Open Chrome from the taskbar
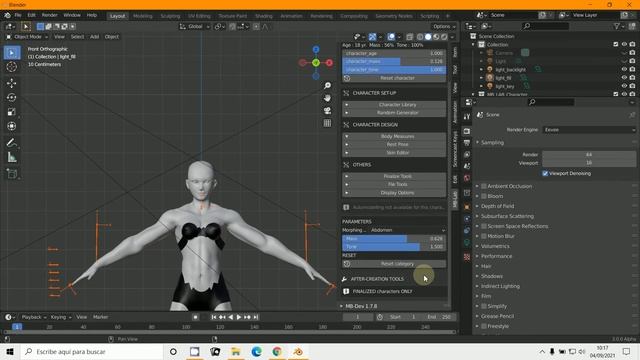The image size is (640, 360). tap(277, 351)
